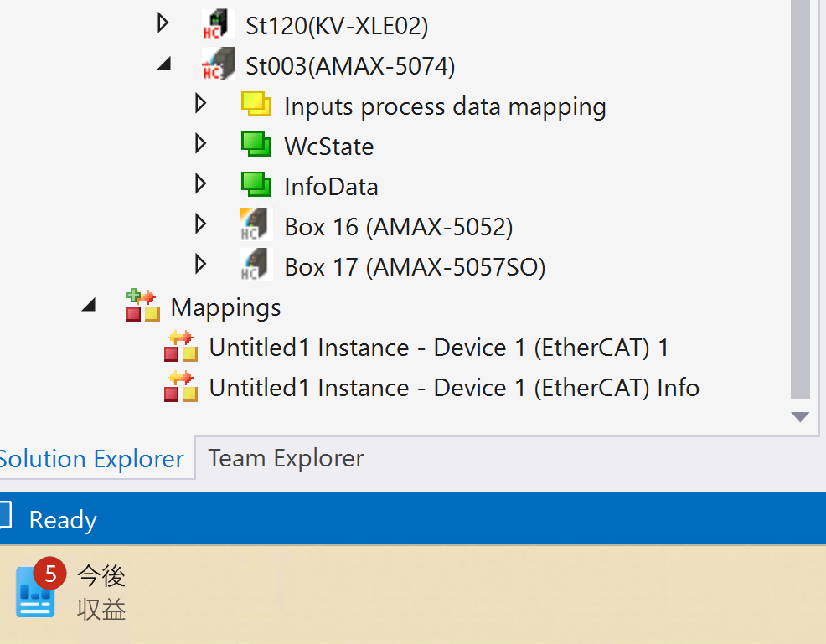Viewport: 826px width, 644px height.
Task: Select the yellow Inputs process data mapping icon
Action: 256,105
